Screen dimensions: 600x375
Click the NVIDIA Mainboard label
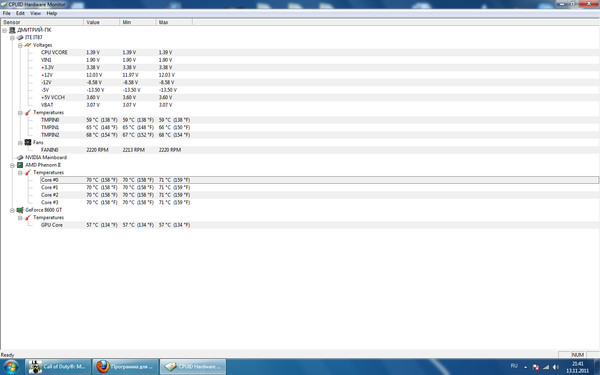pos(46,157)
